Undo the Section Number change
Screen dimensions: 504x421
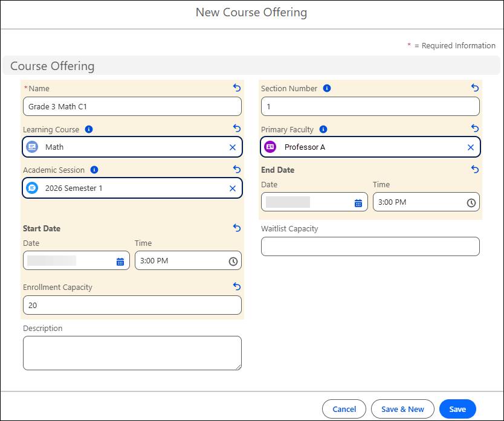tap(475, 88)
